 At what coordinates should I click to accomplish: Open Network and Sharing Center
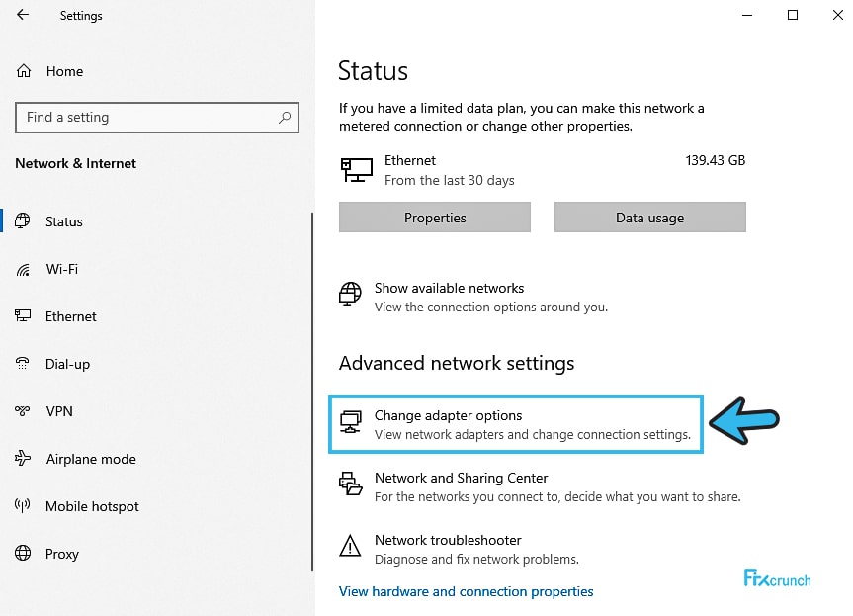pos(462,478)
